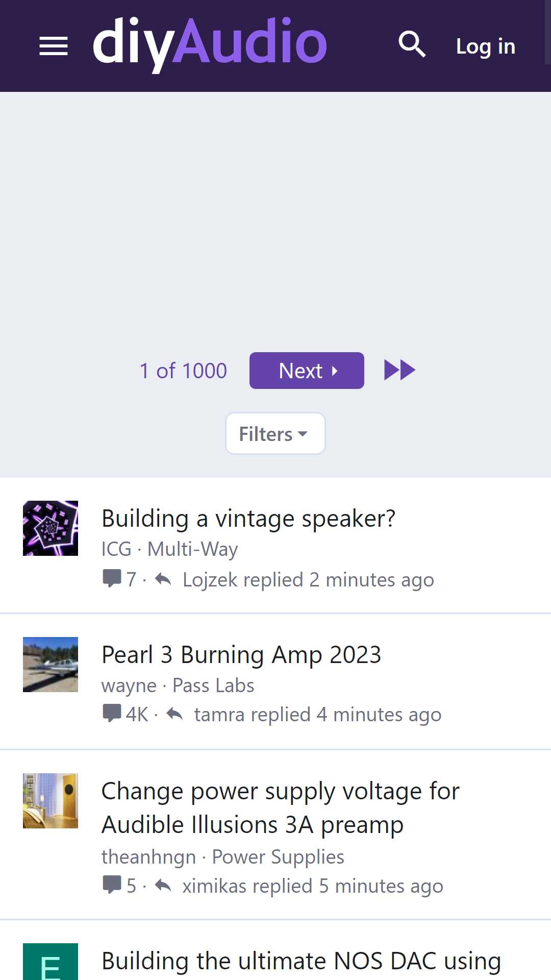Log in to the forum
Screen dimensions: 551x980
(x=486, y=46)
